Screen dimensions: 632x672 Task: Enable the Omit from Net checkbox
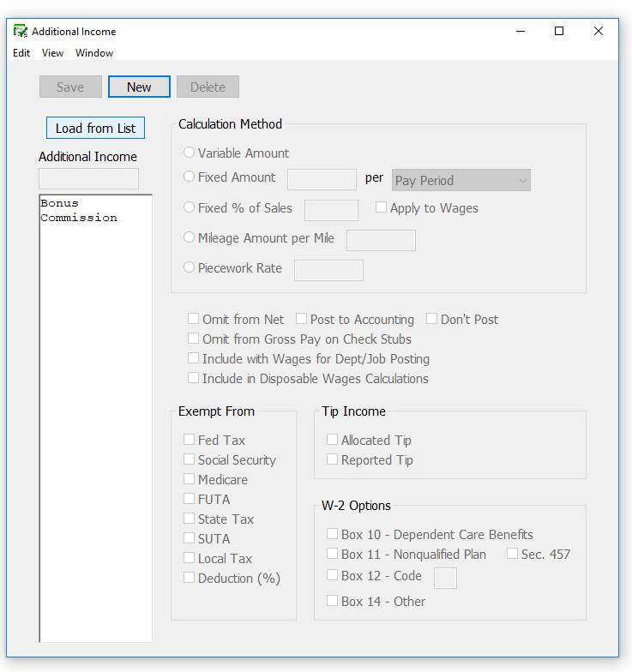(194, 319)
